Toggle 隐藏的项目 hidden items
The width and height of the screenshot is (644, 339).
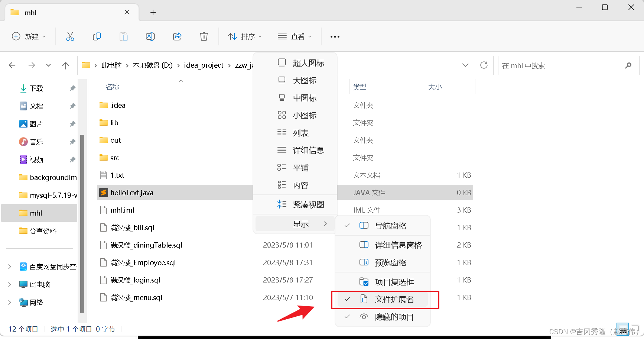point(383,317)
